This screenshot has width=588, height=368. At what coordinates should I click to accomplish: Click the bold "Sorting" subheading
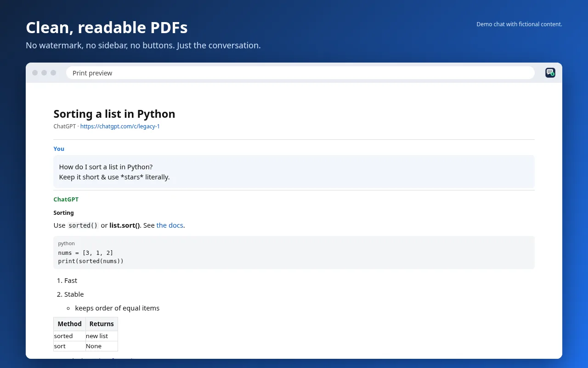[64, 213]
